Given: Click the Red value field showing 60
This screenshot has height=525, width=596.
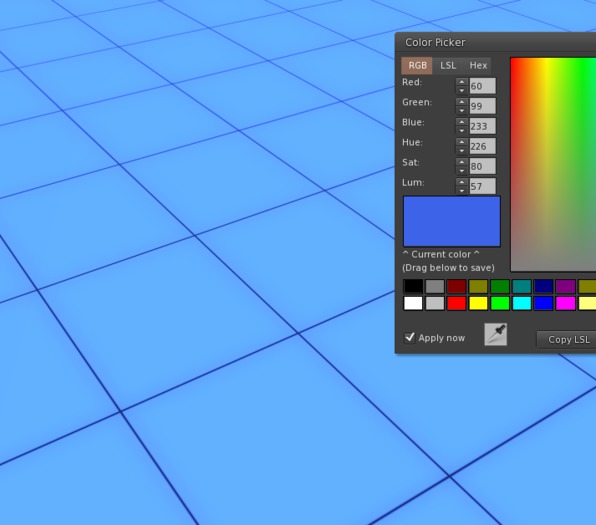Looking at the screenshot, I should [x=483, y=86].
